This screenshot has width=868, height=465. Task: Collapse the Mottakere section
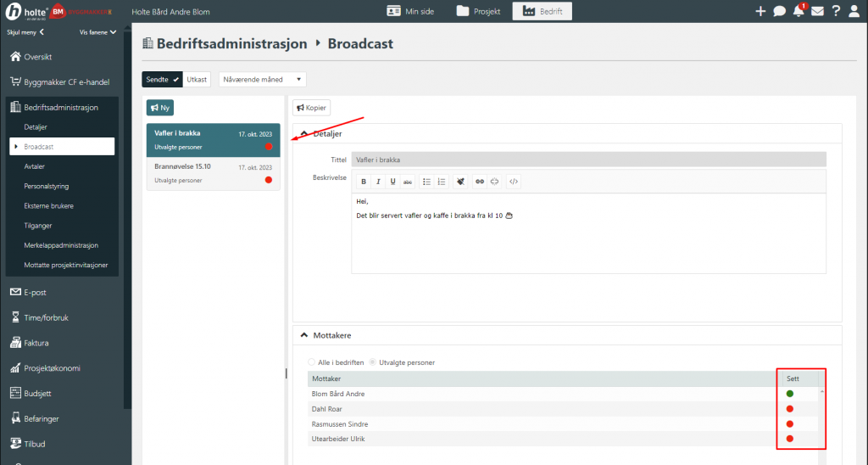(x=304, y=336)
